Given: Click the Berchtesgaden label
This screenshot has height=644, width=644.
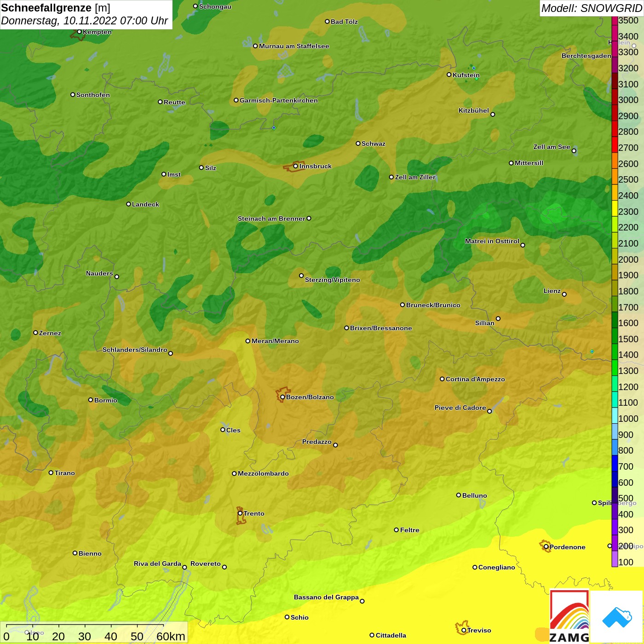Looking at the screenshot, I should tap(586, 56).
